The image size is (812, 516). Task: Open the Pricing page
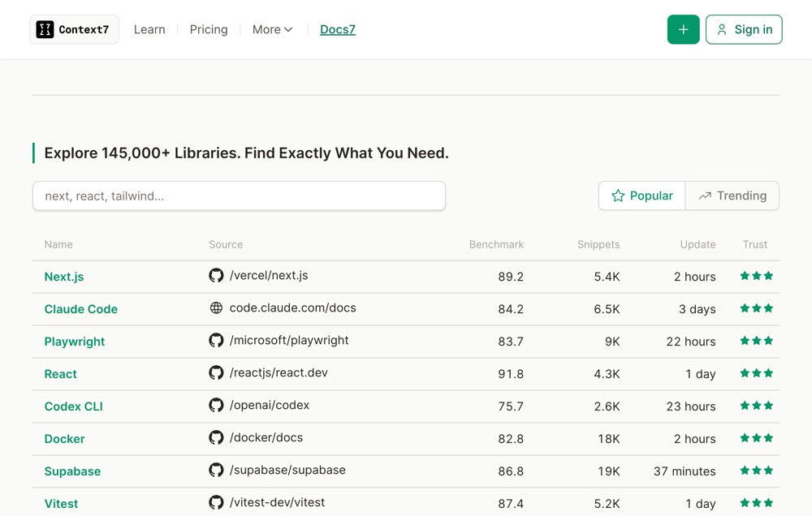(209, 29)
